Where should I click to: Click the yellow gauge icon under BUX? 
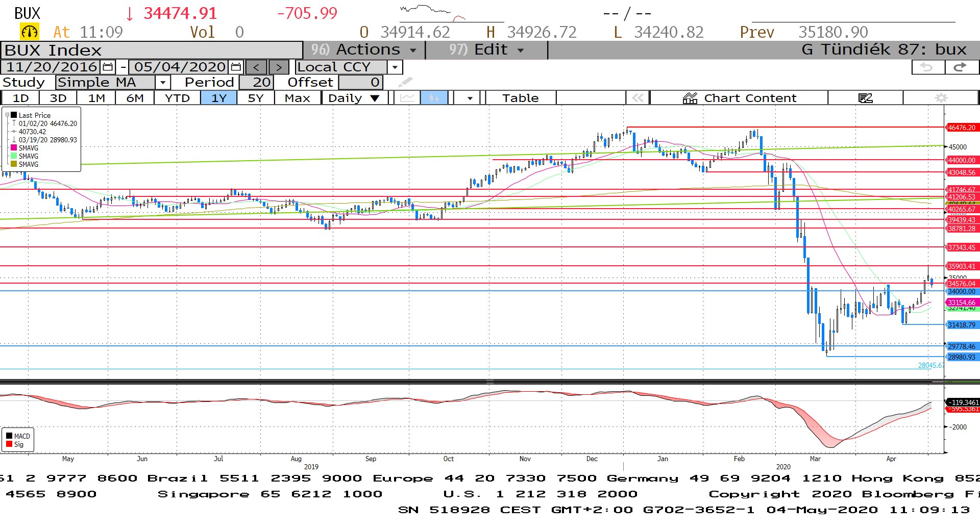pyautogui.click(x=30, y=32)
